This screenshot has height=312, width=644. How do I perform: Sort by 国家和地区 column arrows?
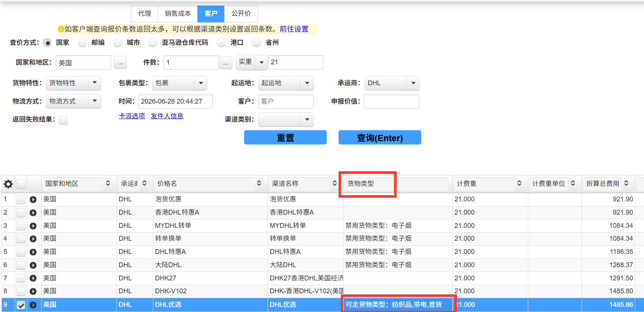coord(108,183)
